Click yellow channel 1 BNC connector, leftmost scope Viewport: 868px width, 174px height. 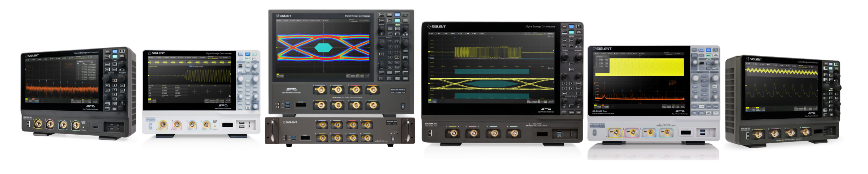38,124
